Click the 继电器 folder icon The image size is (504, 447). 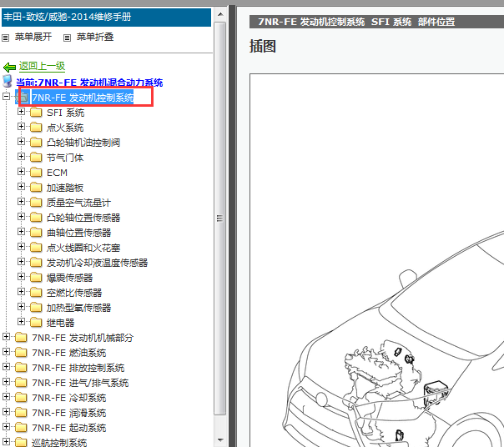(x=36, y=322)
